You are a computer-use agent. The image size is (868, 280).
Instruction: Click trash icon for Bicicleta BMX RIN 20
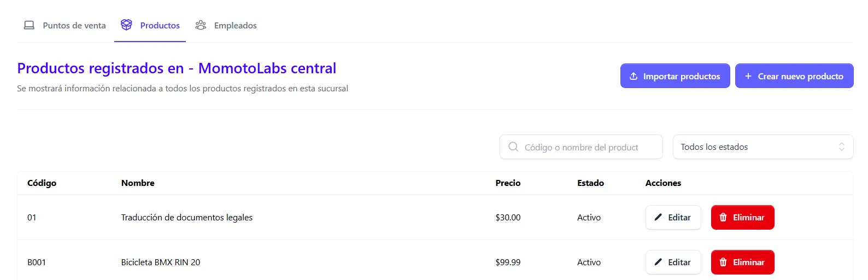tap(723, 262)
